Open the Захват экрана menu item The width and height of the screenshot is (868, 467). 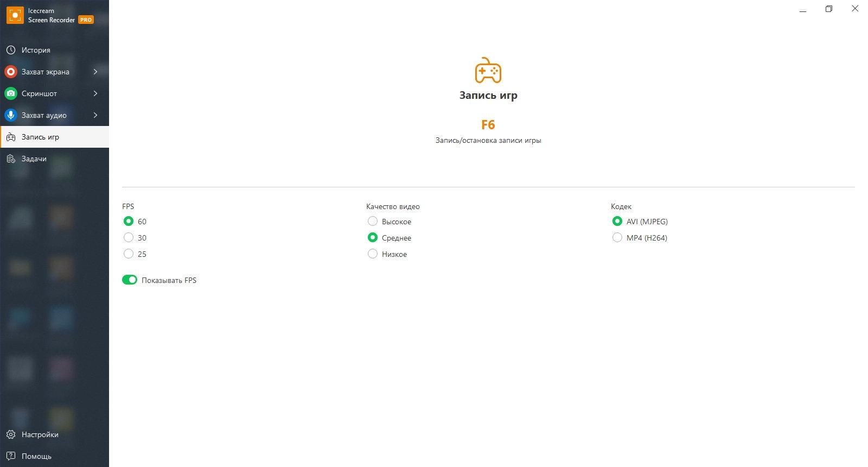(54, 72)
